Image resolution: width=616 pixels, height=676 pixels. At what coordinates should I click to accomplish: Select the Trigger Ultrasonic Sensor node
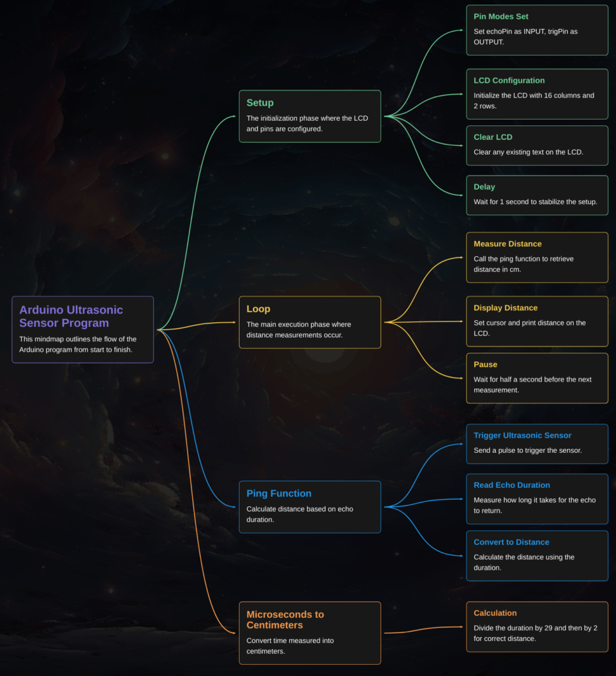coord(536,443)
